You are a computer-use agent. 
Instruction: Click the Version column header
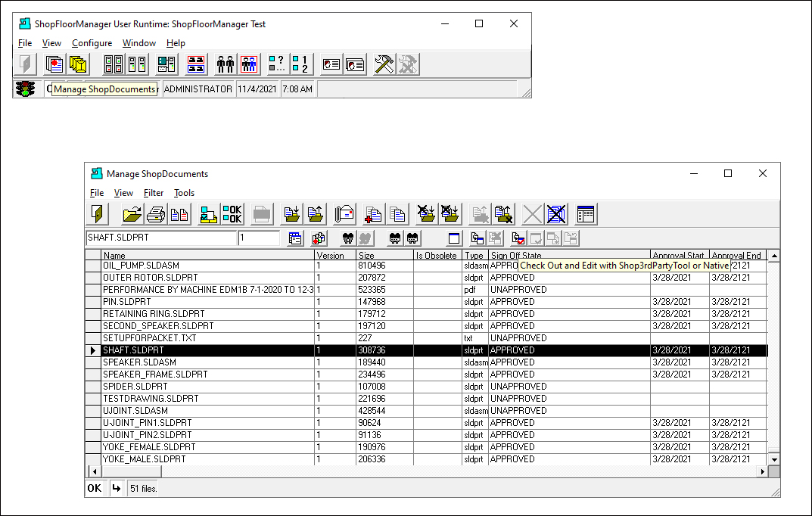coord(335,255)
